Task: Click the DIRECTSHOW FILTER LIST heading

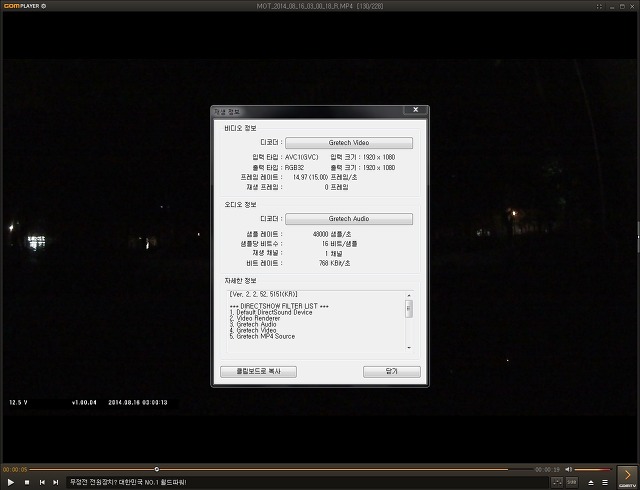Action: (279, 306)
